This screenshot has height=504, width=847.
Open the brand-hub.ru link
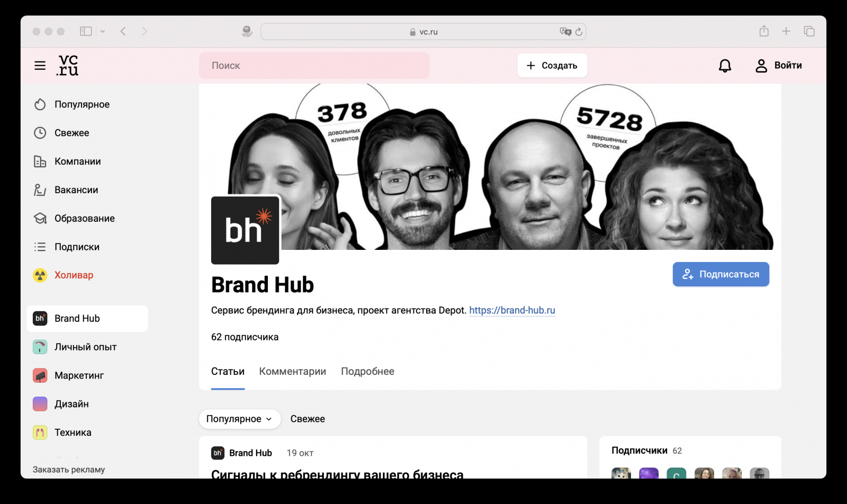pyautogui.click(x=512, y=310)
